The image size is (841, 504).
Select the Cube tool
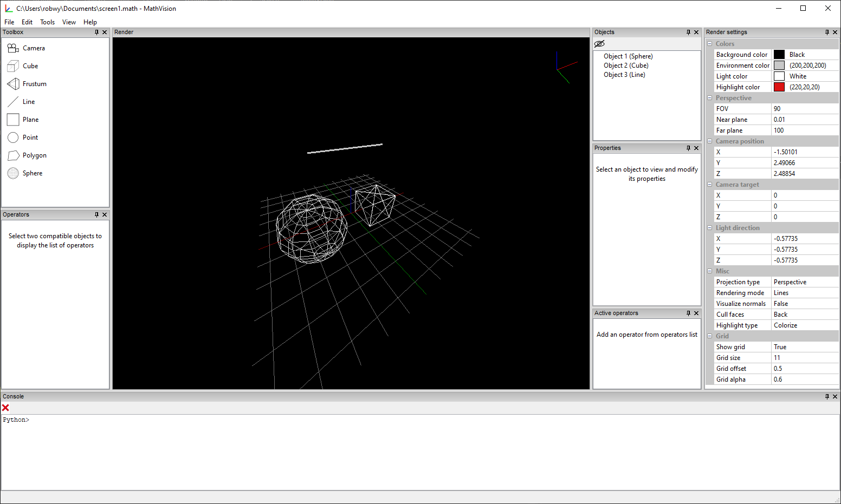[30, 66]
